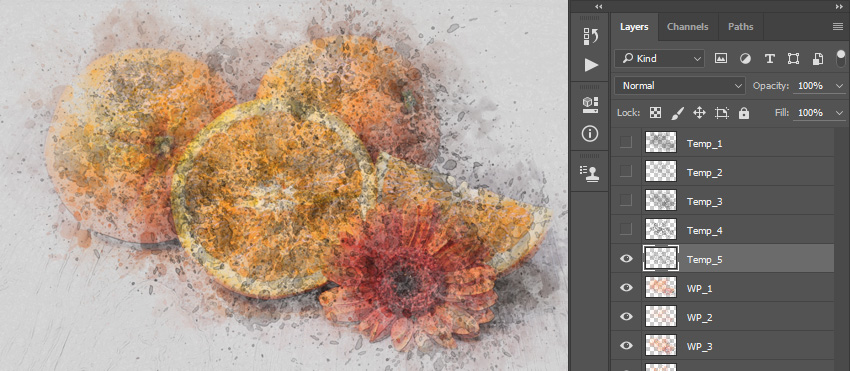Screen dimensions: 850x371
Task: Toggle the layer filtering switch
Action: tap(841, 59)
